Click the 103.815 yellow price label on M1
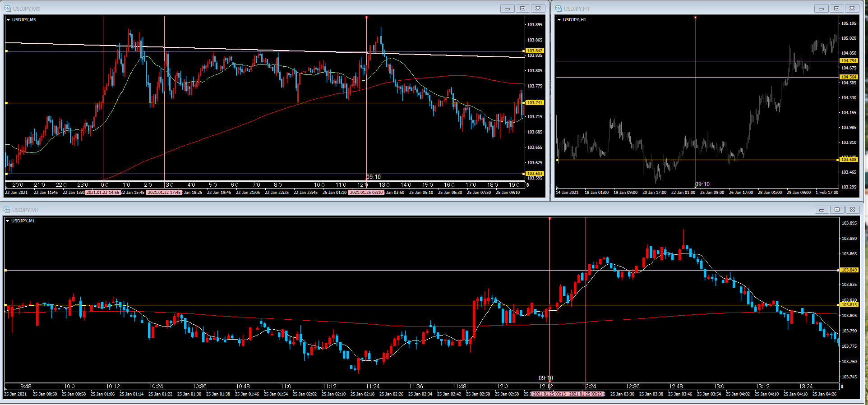The width and height of the screenshot is (868, 405). tap(849, 305)
